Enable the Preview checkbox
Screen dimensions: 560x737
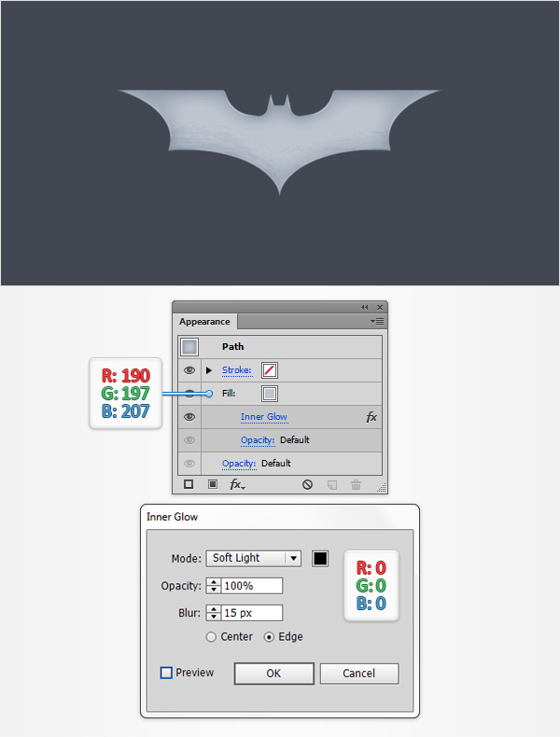click(166, 673)
